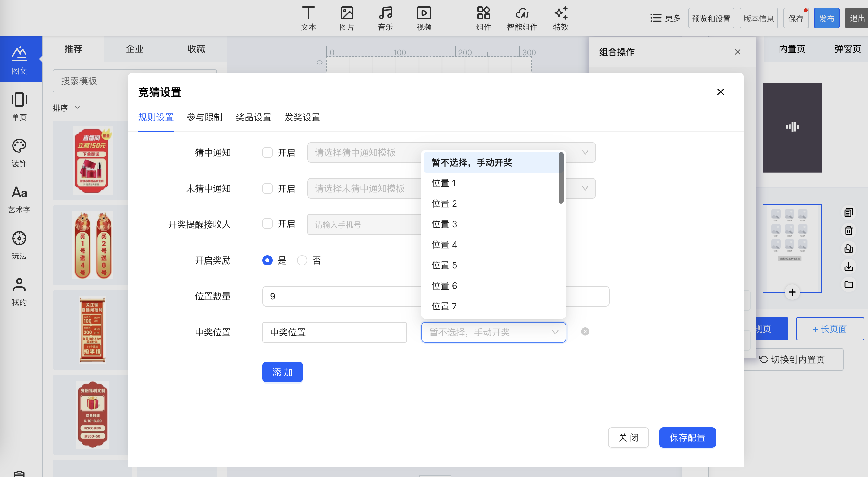
Task: Remove 中奖位置 row with the clear icon
Action: pos(585,332)
